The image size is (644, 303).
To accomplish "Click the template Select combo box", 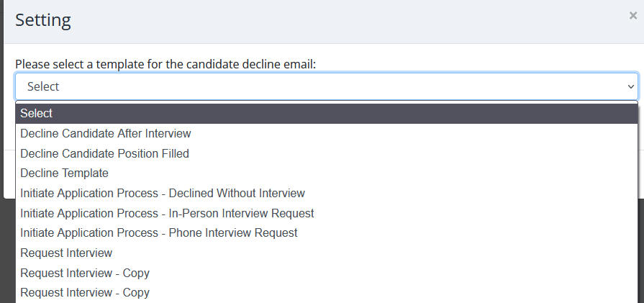I will pyautogui.click(x=324, y=86).
